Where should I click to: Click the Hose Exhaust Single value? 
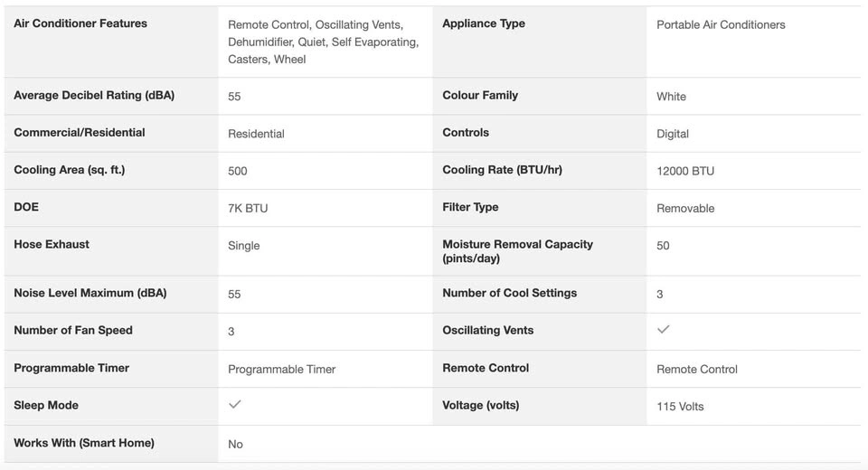tap(244, 245)
